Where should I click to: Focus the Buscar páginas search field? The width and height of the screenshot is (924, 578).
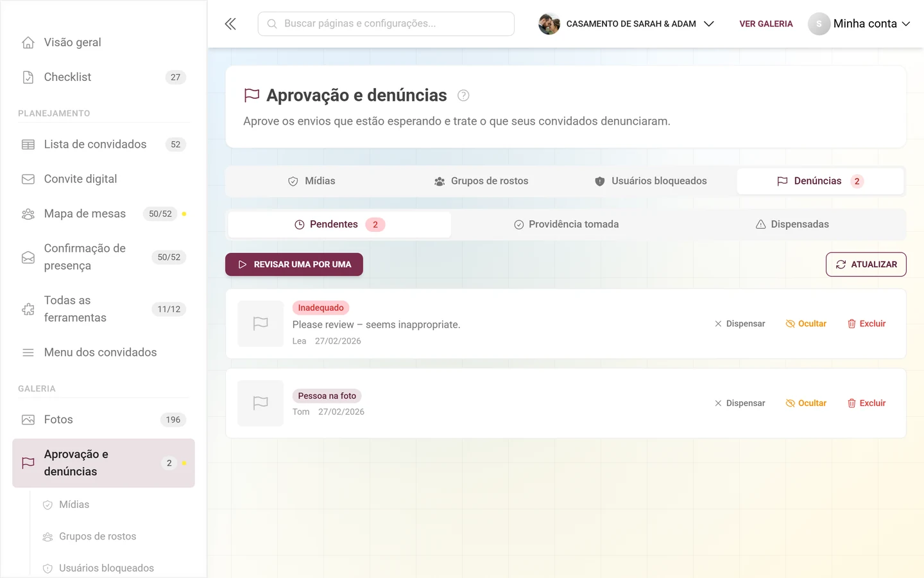[386, 24]
